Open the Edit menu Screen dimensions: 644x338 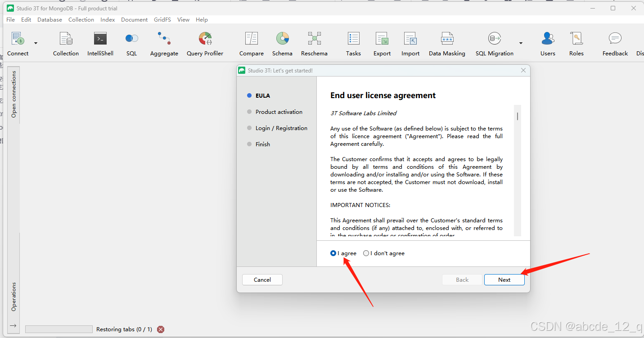tap(26, 20)
